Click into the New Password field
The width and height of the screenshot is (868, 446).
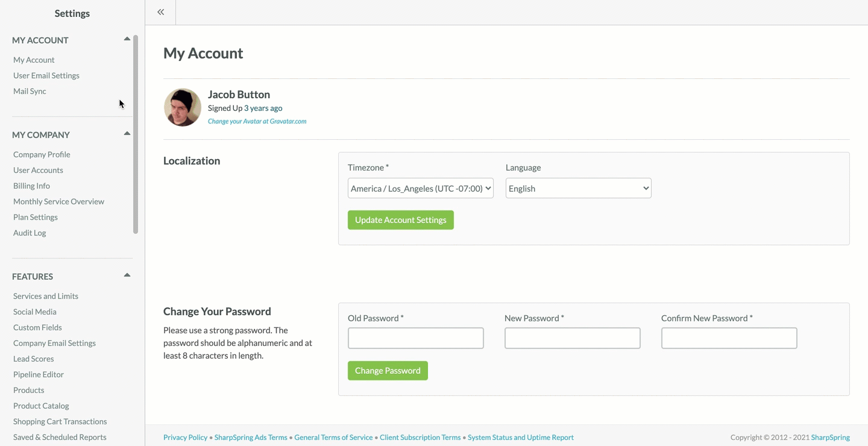click(x=572, y=338)
